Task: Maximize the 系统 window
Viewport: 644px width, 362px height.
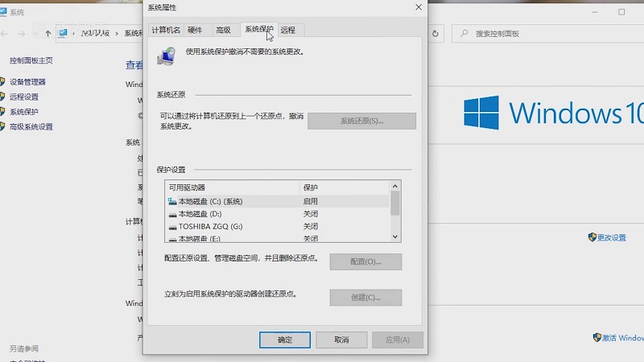Action: [x=621, y=12]
